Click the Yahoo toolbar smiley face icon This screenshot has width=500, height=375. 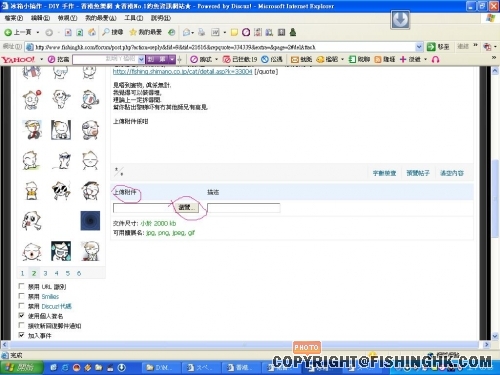click(x=320, y=59)
